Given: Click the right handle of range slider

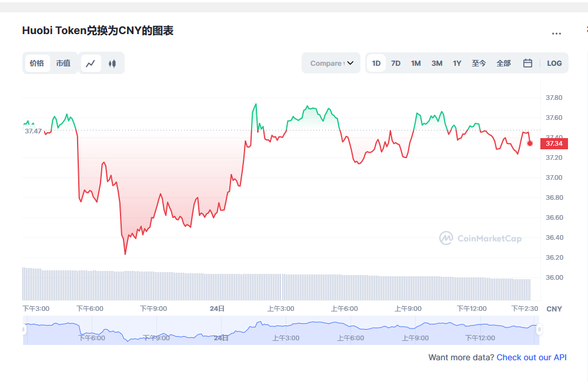Looking at the screenshot, I should click(x=539, y=330).
